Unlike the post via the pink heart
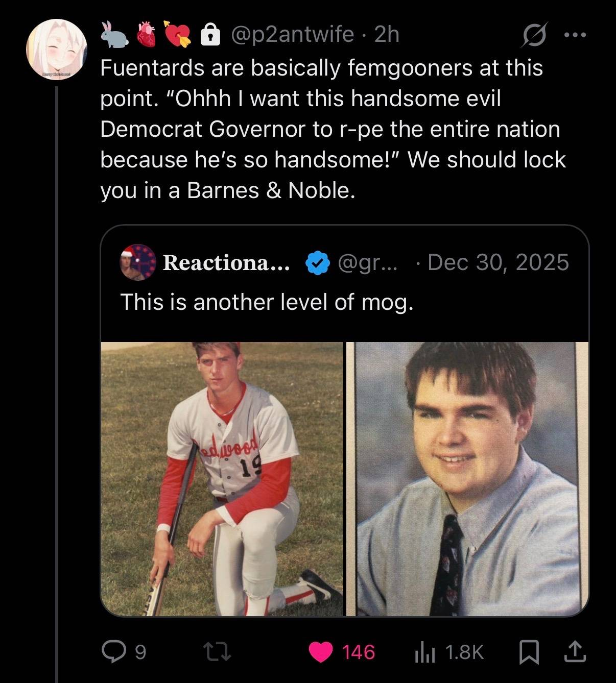This screenshot has width=616, height=683. point(321,652)
